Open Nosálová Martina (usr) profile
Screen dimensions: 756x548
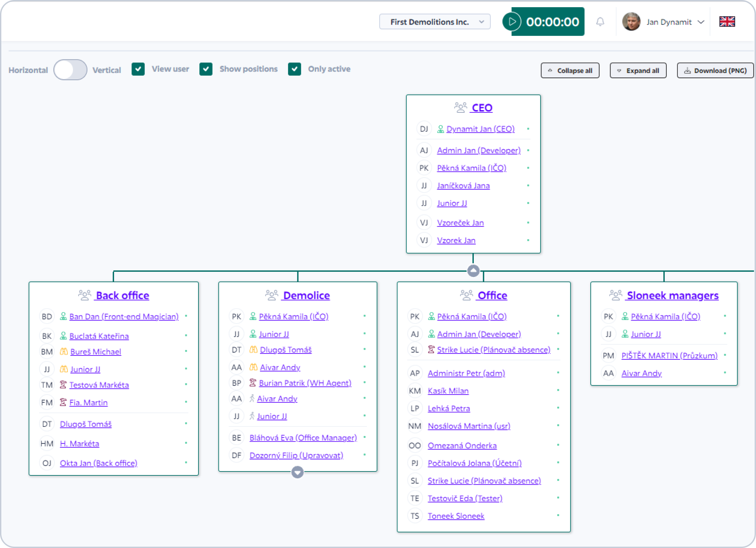pos(469,426)
